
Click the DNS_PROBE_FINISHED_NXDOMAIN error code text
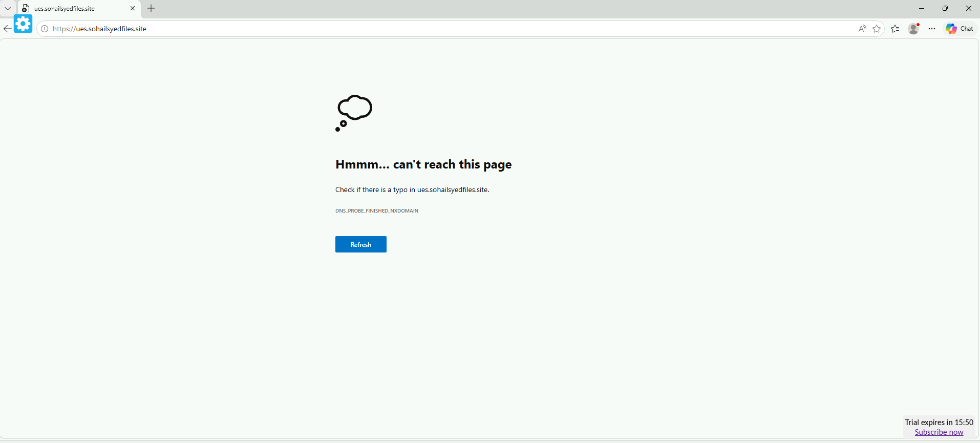coord(377,210)
